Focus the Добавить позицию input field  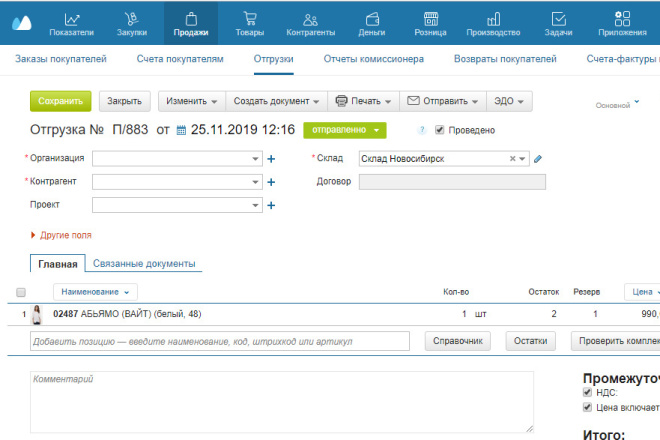pyautogui.click(x=220, y=341)
